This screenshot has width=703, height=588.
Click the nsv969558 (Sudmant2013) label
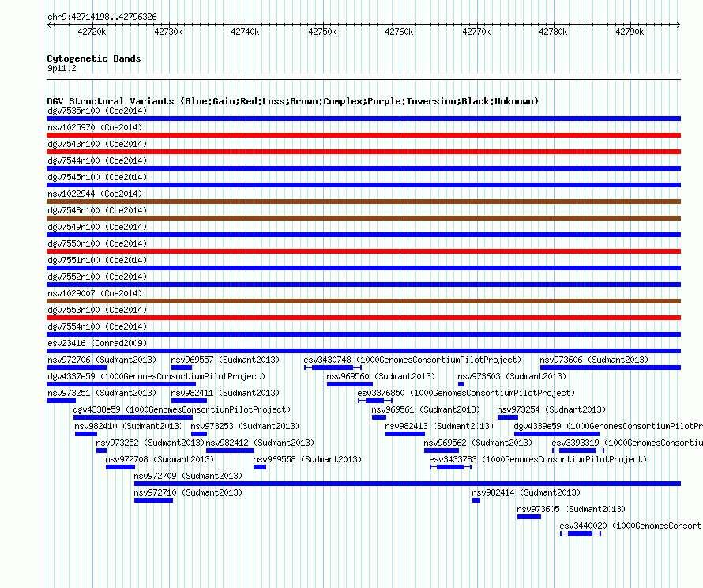(307, 459)
